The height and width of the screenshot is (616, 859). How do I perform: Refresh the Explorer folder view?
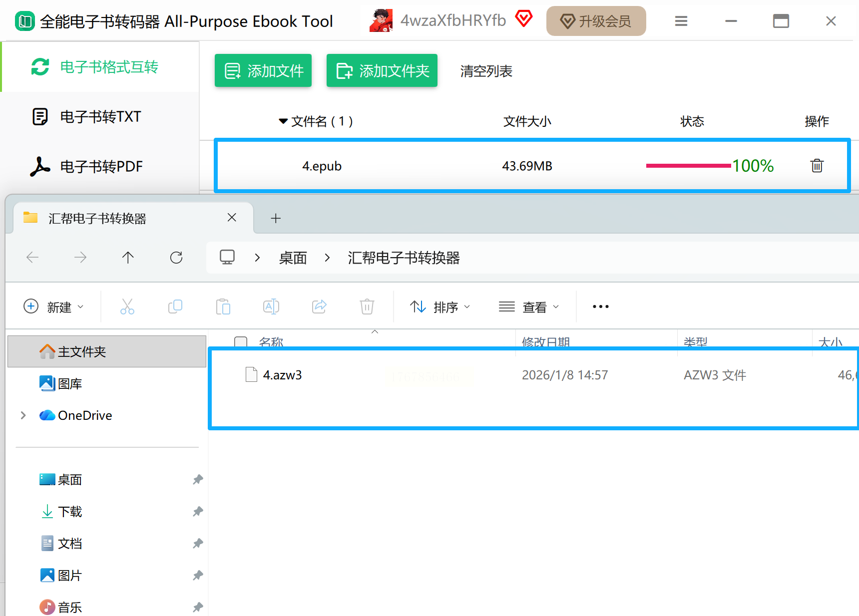176,258
